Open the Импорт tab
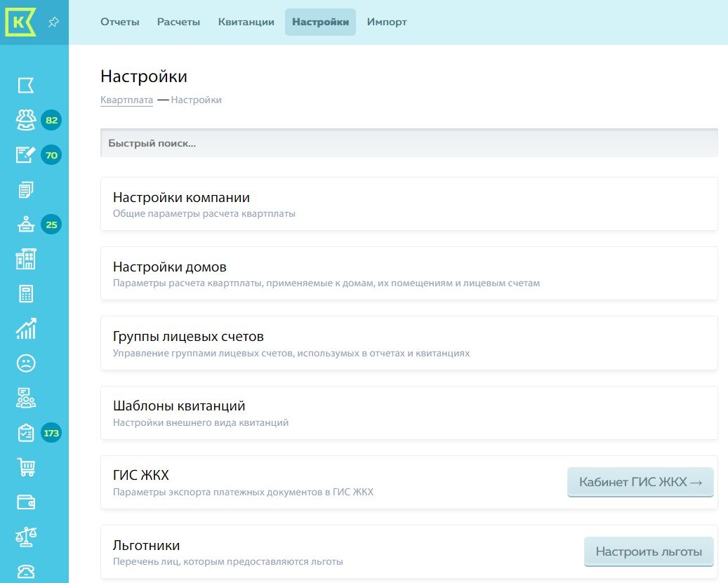 coord(386,22)
